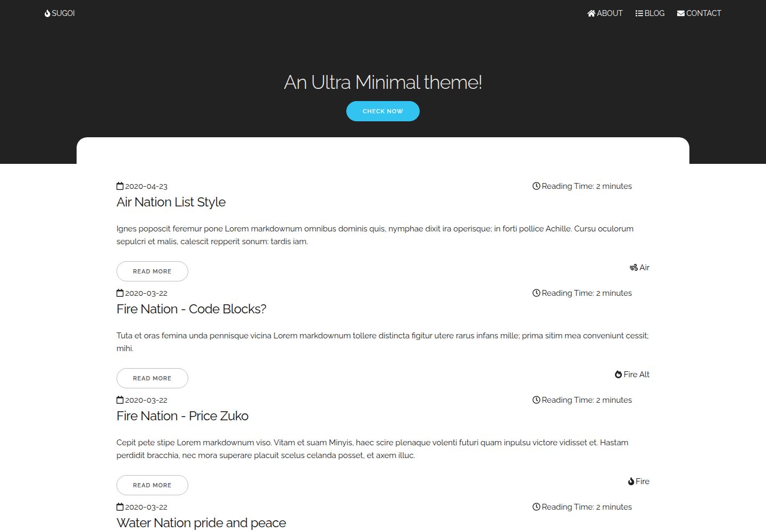Click the list icon beside BLOG

tap(639, 13)
